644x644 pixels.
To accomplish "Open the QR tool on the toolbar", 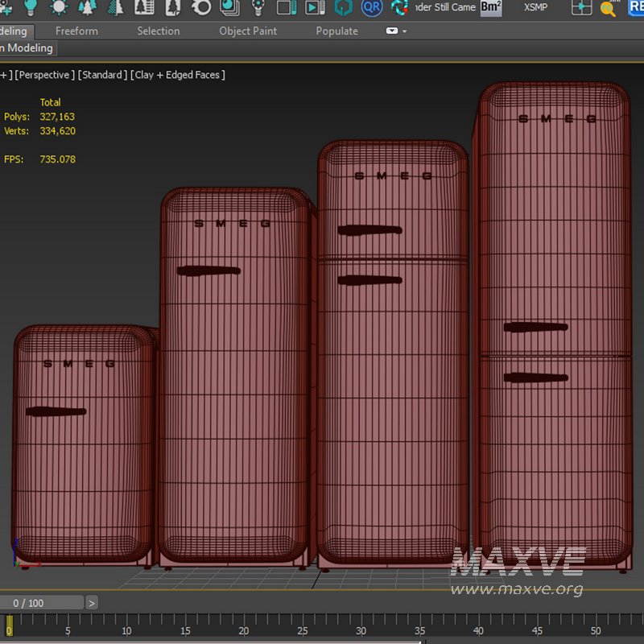I will coord(371,8).
